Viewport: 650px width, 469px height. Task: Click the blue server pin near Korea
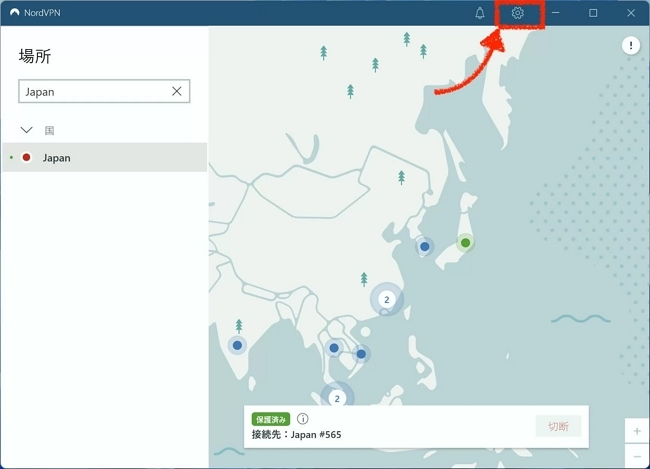[425, 246]
